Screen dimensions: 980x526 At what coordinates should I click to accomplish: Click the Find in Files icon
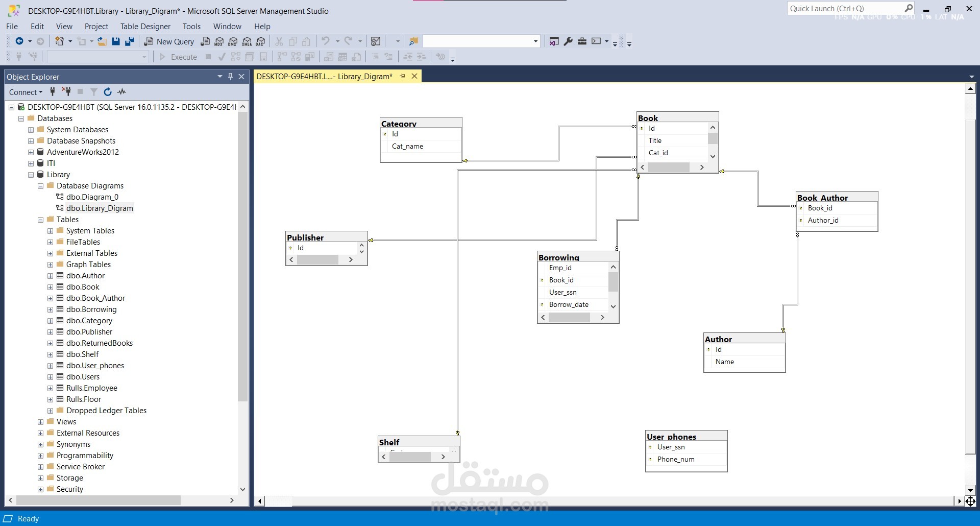pyautogui.click(x=413, y=41)
